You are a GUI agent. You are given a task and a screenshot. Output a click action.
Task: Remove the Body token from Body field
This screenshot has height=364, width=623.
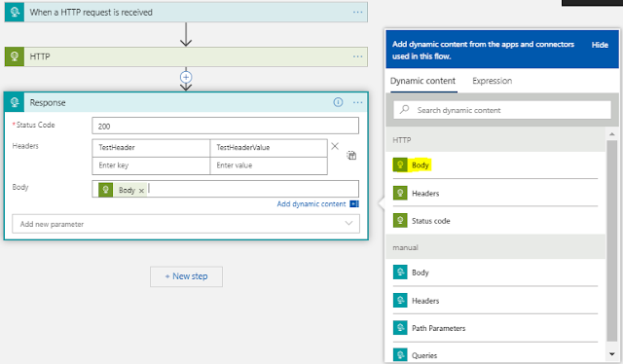[141, 191]
